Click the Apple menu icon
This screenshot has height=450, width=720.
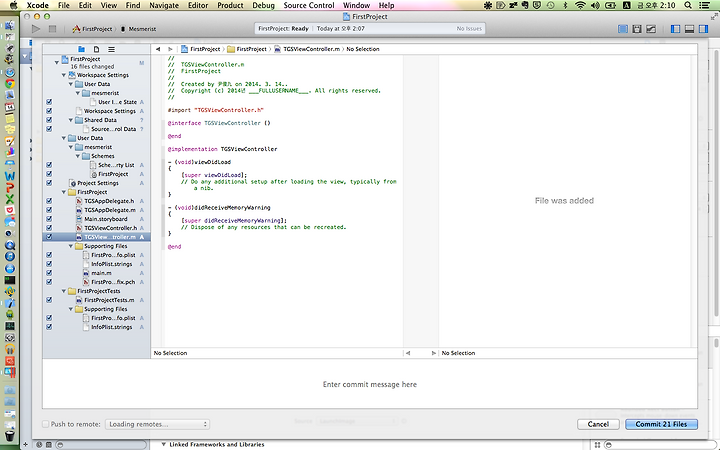(x=14, y=6)
